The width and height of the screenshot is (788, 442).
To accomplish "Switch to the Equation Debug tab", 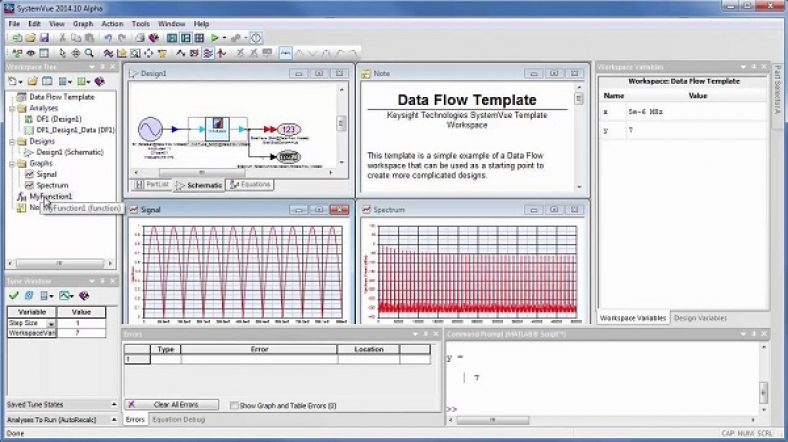I will pyautogui.click(x=178, y=419).
